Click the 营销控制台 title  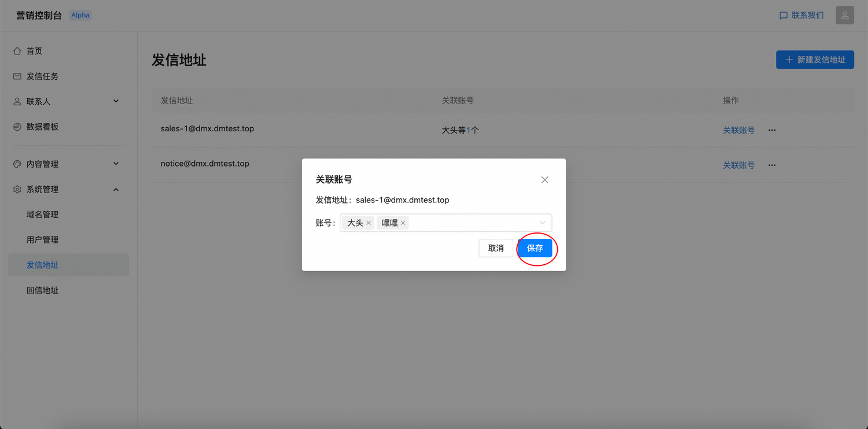click(x=39, y=16)
